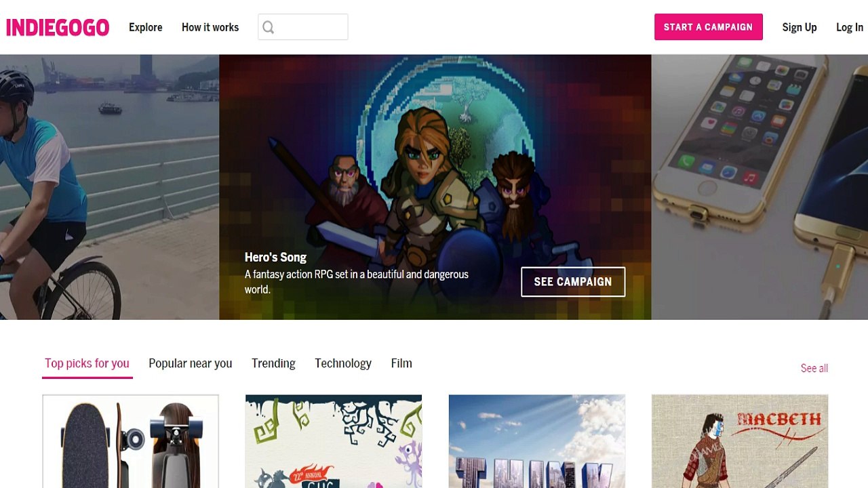The width and height of the screenshot is (868, 488).
Task: Switch to Popular near you tab
Action: pos(191,363)
